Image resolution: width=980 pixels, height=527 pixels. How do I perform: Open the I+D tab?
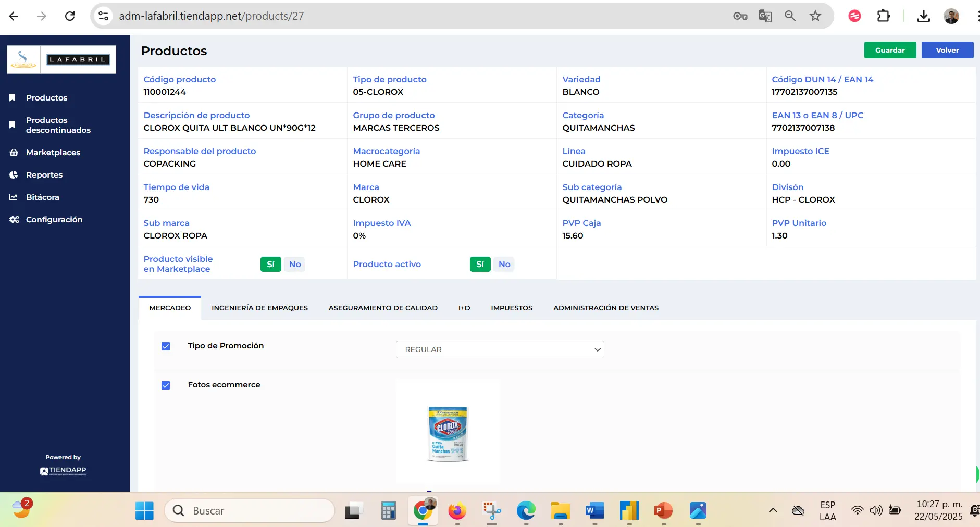point(464,308)
